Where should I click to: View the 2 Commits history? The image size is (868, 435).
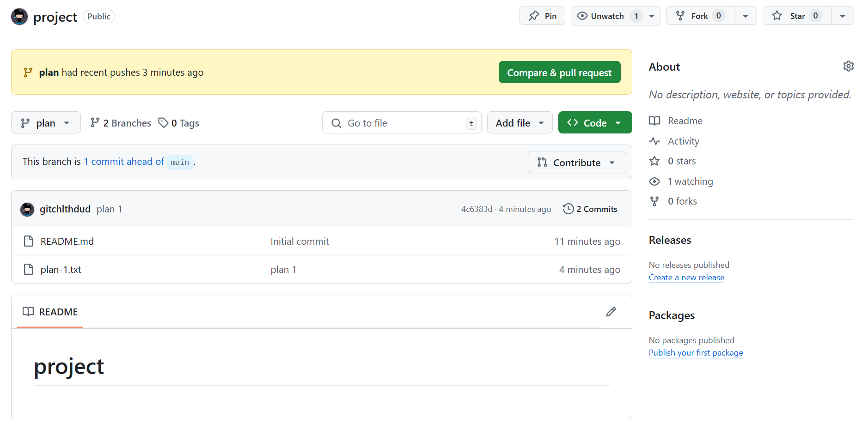(x=590, y=209)
